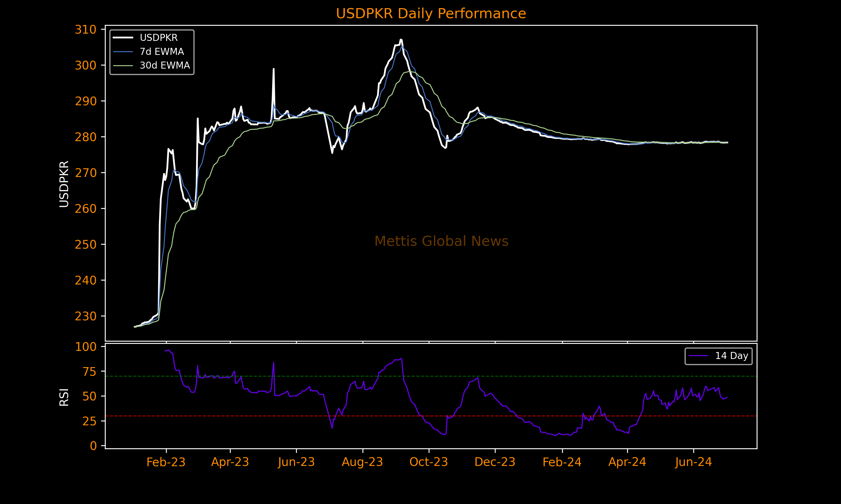This screenshot has height=504, width=841.
Task: Click the green 30d EWMA legend line
Action: click(x=123, y=65)
